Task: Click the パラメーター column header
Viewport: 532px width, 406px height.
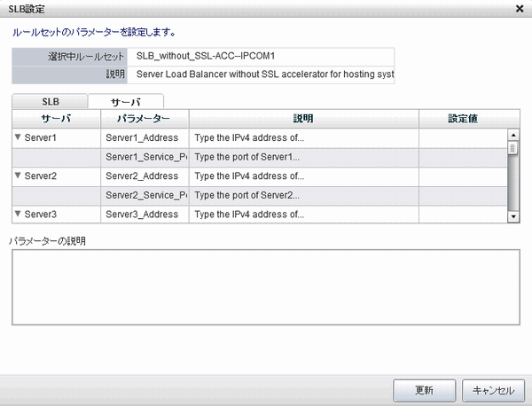Action: pos(145,119)
